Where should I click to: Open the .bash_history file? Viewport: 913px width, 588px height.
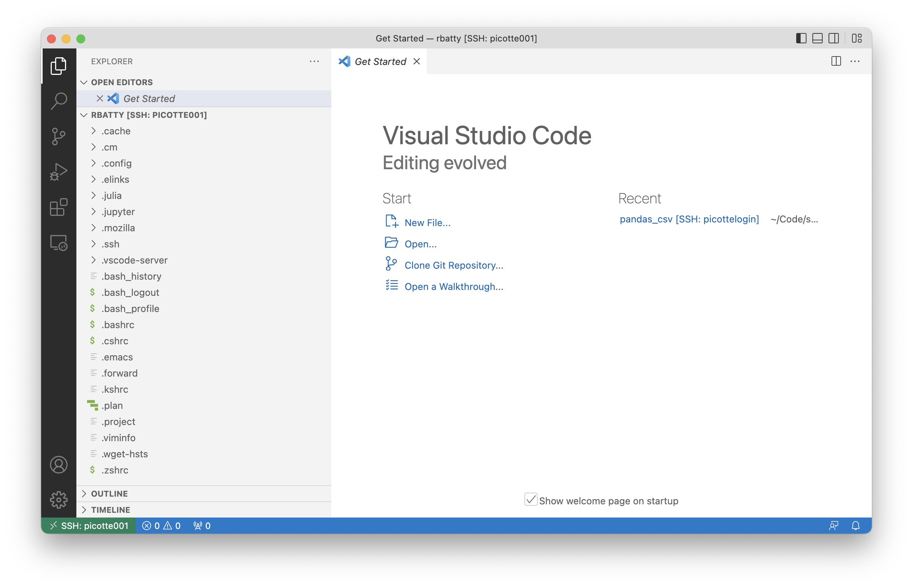point(203,276)
